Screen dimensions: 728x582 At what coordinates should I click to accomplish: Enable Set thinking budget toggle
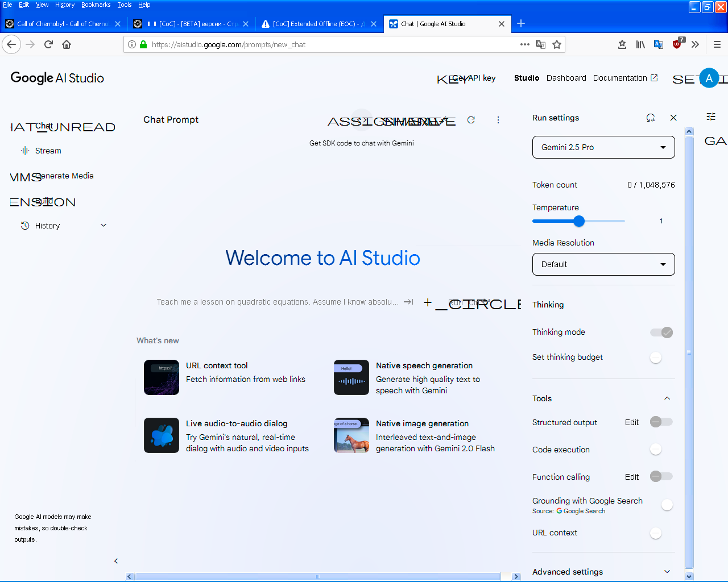click(656, 357)
